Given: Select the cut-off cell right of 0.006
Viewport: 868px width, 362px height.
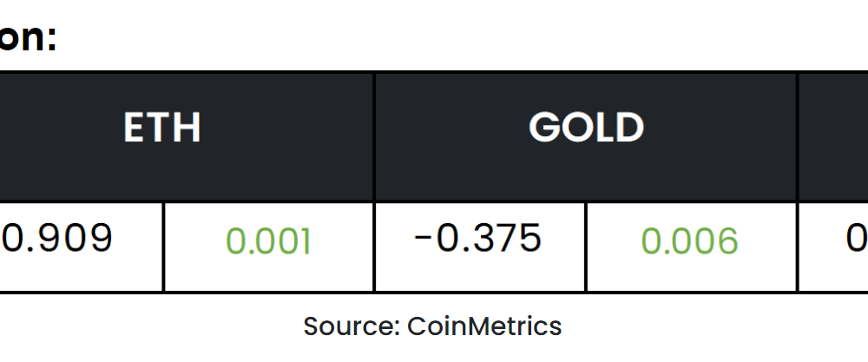Looking at the screenshot, I should coord(833,247).
